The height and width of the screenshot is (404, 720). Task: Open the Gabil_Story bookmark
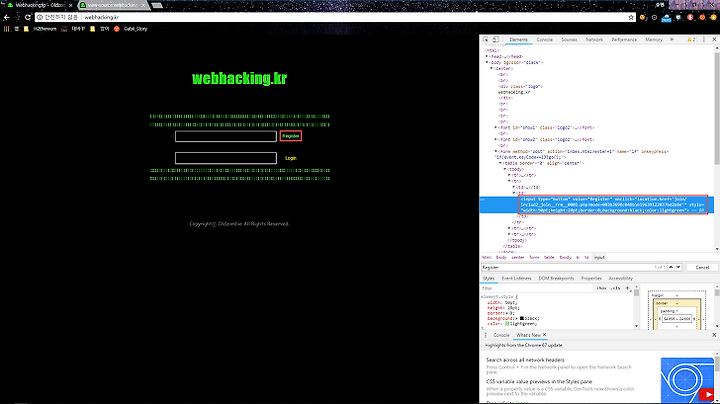pyautogui.click(x=131, y=29)
